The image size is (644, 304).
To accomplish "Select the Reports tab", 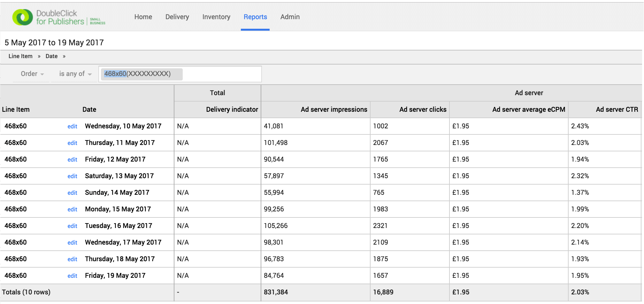I will click(x=255, y=17).
